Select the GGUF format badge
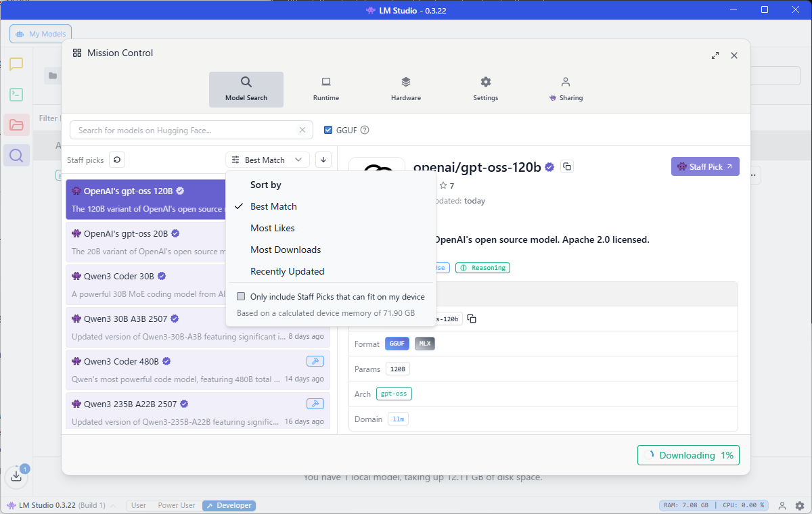812x514 pixels. coord(397,344)
